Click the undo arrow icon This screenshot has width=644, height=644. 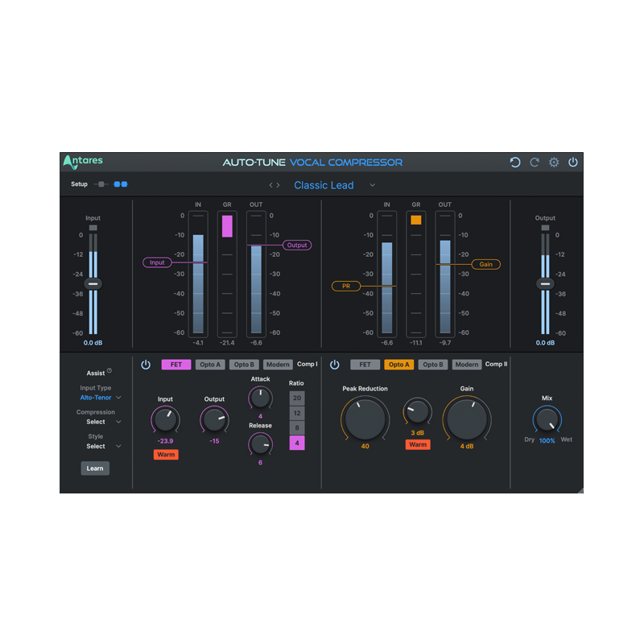coord(515,163)
